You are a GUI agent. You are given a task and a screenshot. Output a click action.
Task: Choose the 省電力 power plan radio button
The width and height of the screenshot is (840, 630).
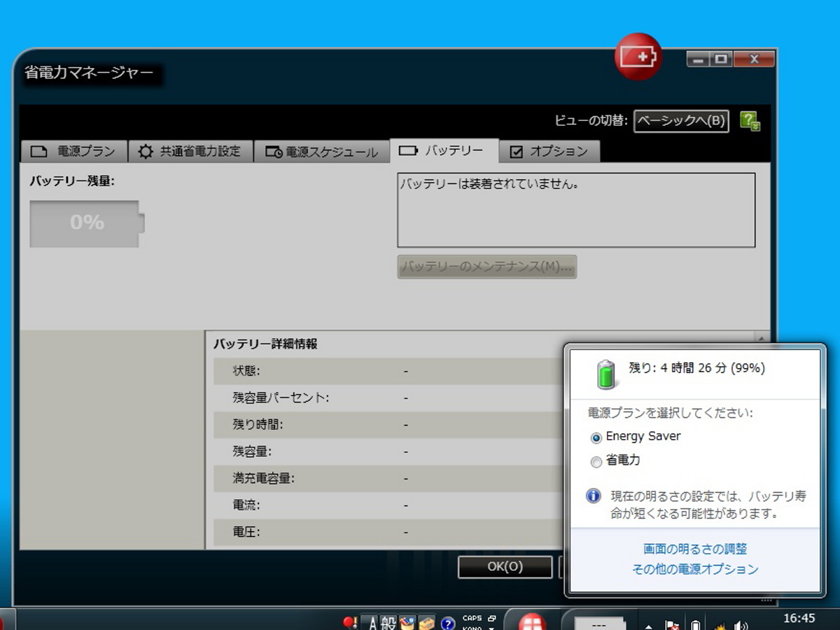(596, 462)
